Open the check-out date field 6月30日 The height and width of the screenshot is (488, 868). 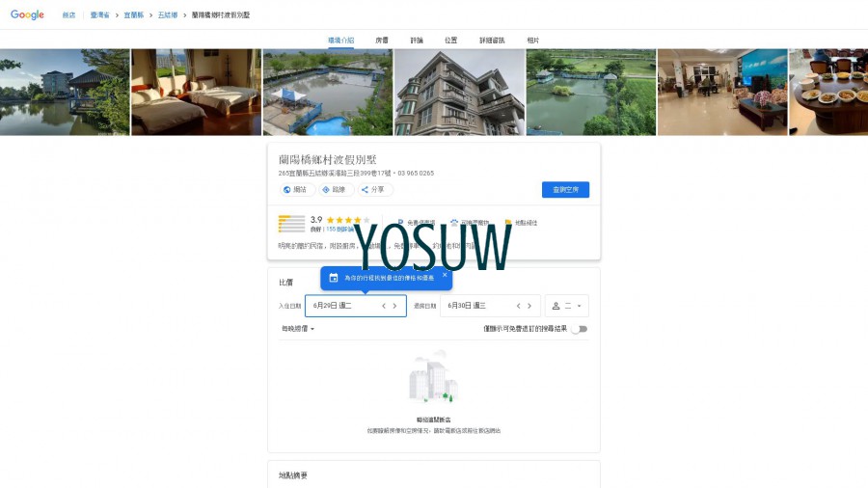coord(490,306)
